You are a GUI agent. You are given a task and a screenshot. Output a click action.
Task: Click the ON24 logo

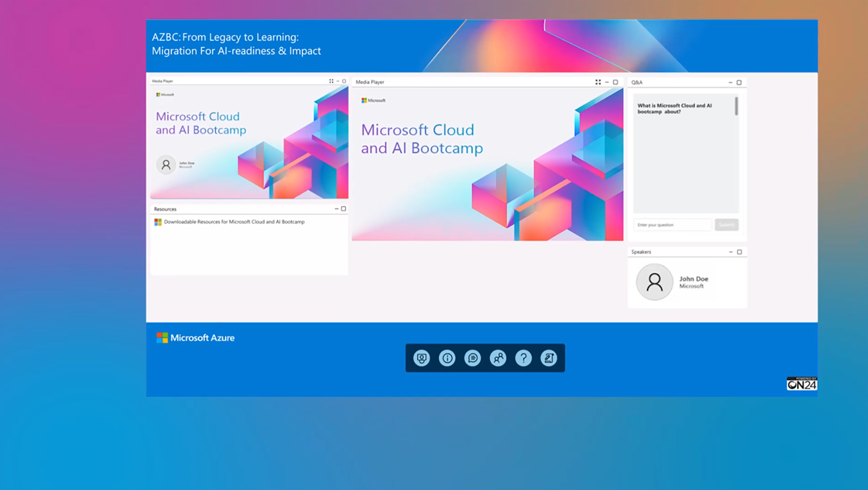pyautogui.click(x=802, y=384)
